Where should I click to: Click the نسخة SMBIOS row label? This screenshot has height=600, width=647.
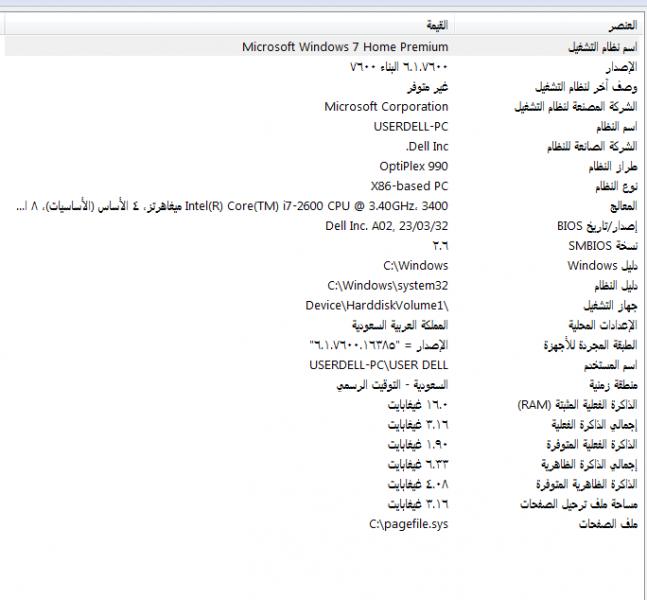(x=603, y=246)
